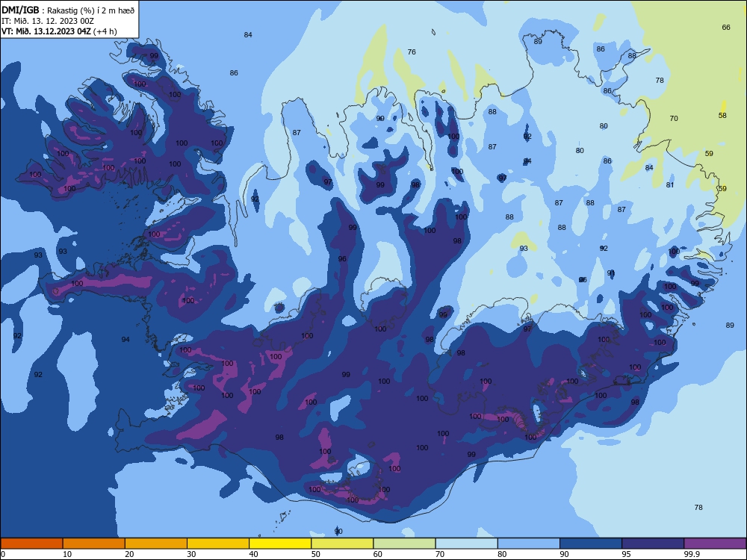The width and height of the screenshot is (747, 560).
Task: Click the dark orange 0–10 legend swatch
Action: click(x=31, y=544)
